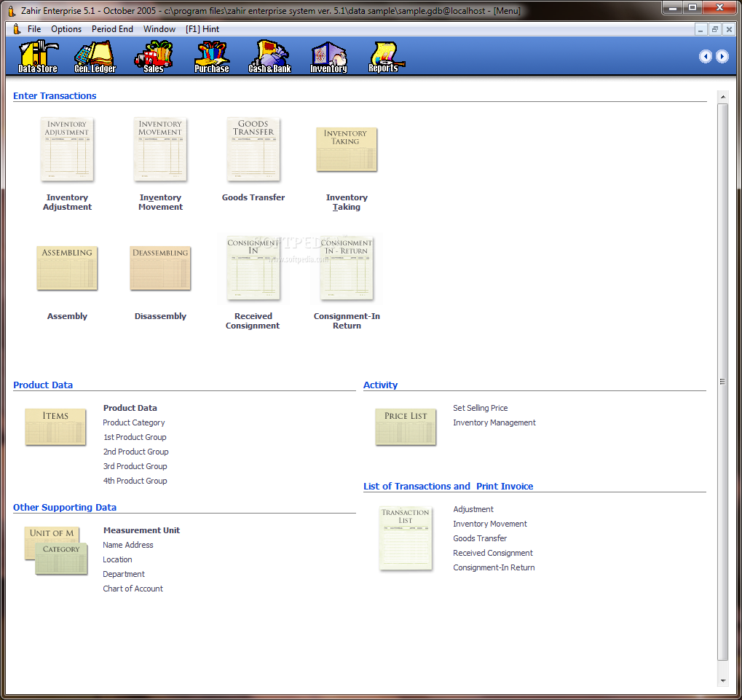Viewport: 742px width, 700px height.
Task: Click the green Category card icon
Action: [x=61, y=559]
